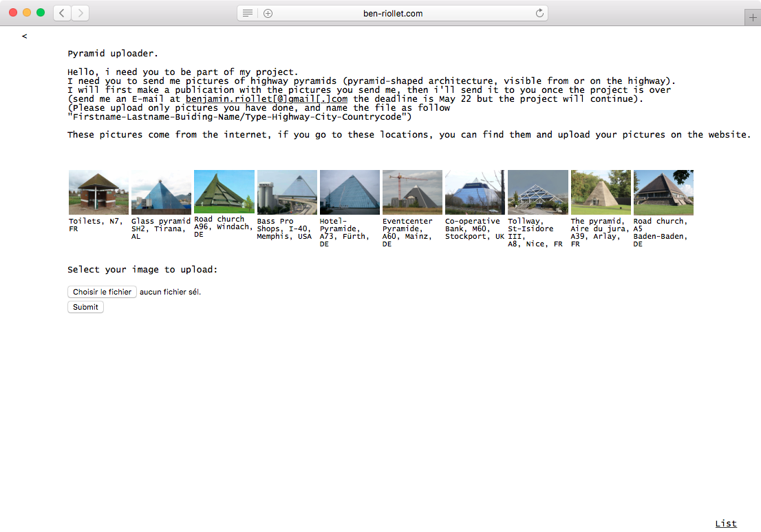761x532 pixels.
Task: Open the Hotel-Pyramide Fürth image
Action: point(350,193)
